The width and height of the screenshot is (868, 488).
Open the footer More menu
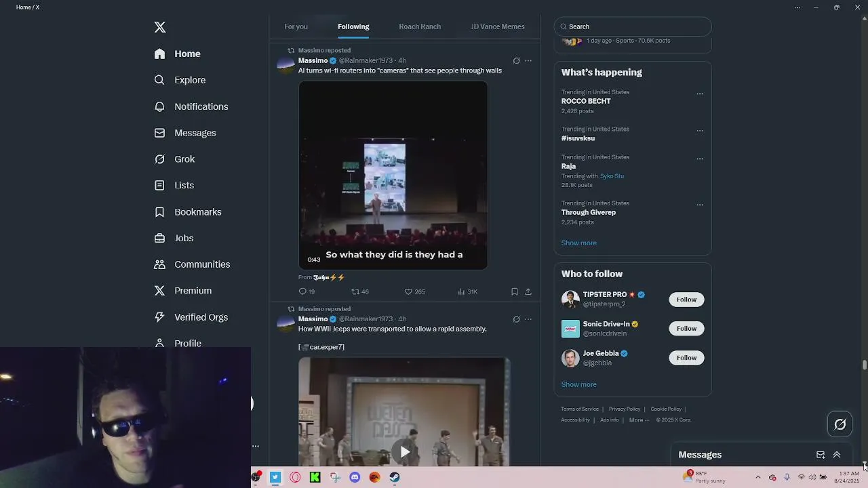(x=639, y=420)
